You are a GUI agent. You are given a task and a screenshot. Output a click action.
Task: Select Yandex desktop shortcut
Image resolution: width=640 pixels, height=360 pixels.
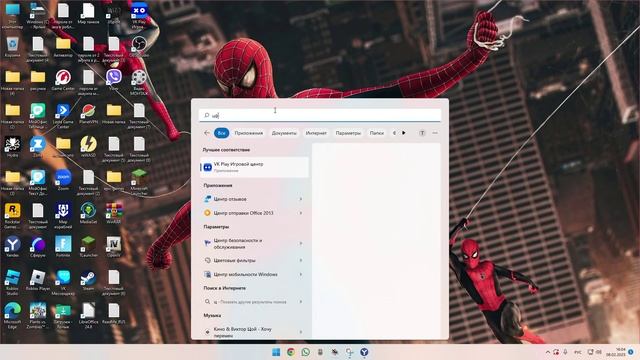pos(12,247)
